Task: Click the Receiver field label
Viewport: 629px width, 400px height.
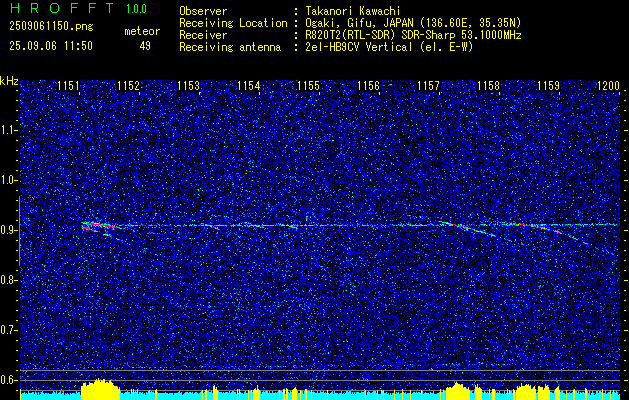Action: [203, 35]
